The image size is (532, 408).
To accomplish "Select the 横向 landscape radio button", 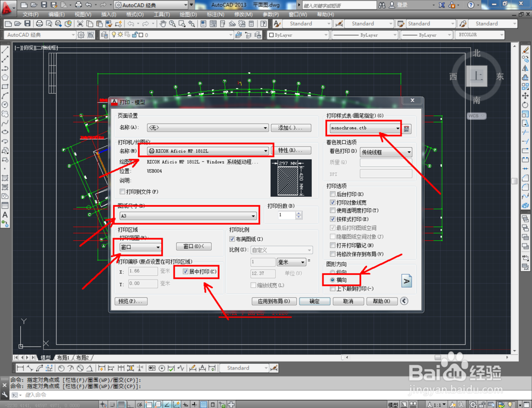I will 332,280.
